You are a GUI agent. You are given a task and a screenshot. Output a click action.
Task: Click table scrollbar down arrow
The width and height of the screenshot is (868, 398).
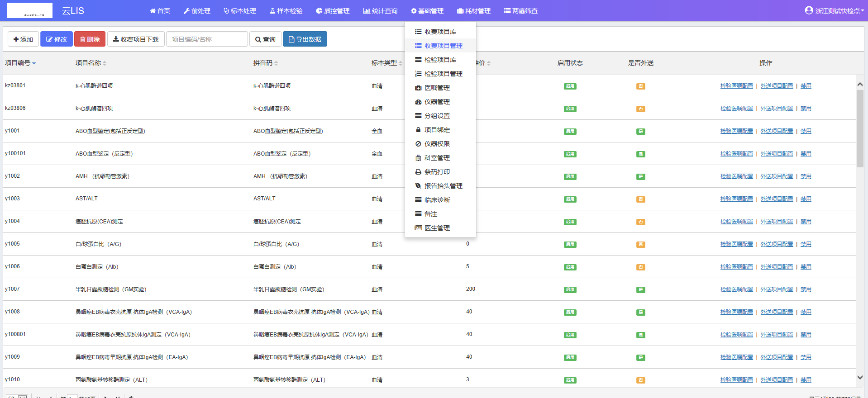(x=860, y=377)
